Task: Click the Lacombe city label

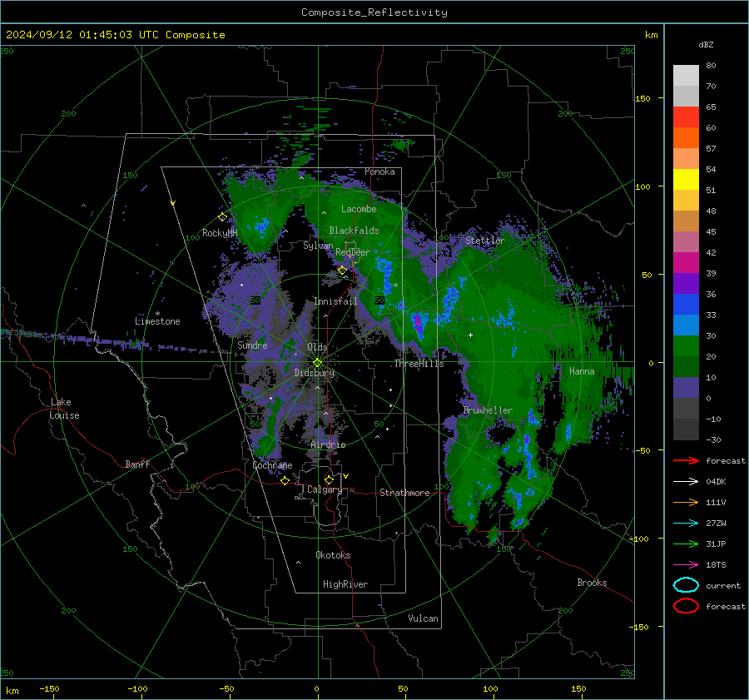Action: tap(359, 209)
